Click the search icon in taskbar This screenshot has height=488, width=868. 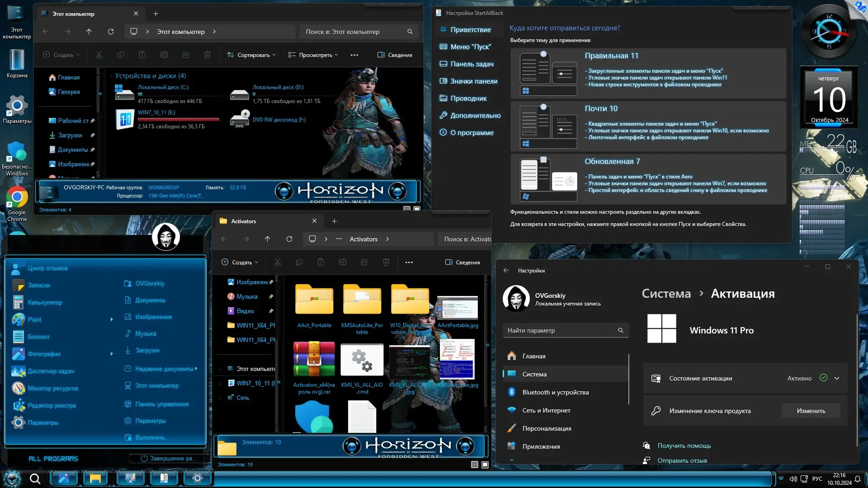pos(35,479)
